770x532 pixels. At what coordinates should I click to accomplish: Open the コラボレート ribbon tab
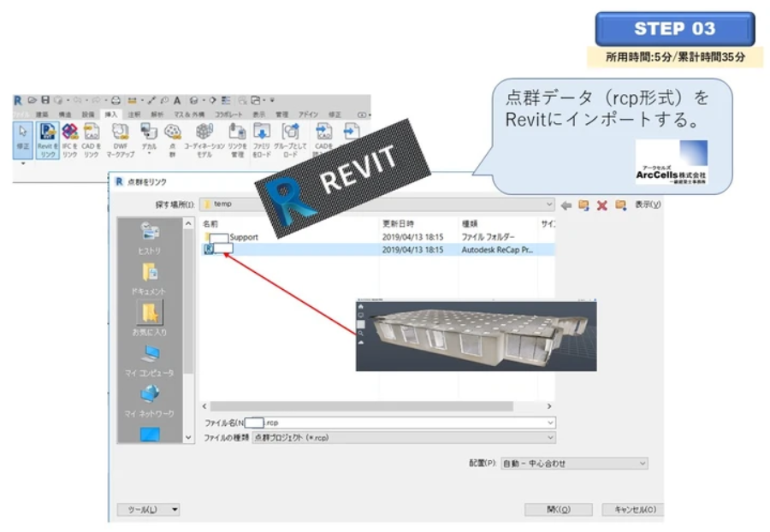click(228, 115)
